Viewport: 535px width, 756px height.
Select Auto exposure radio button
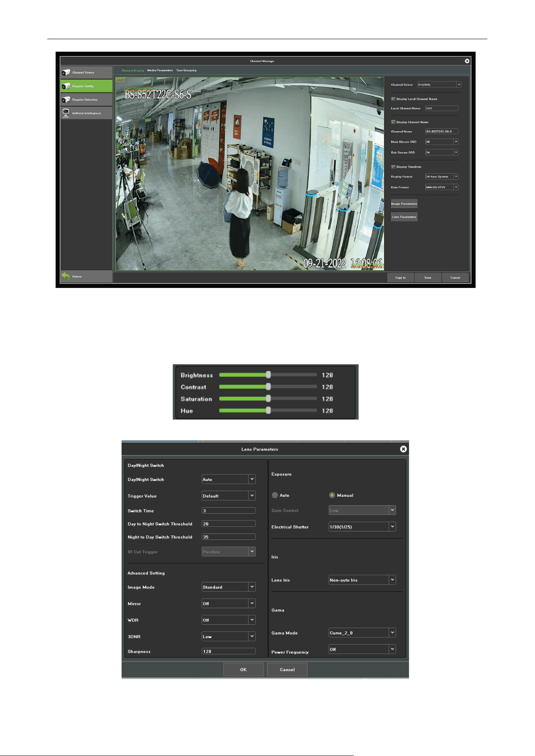pyautogui.click(x=275, y=495)
